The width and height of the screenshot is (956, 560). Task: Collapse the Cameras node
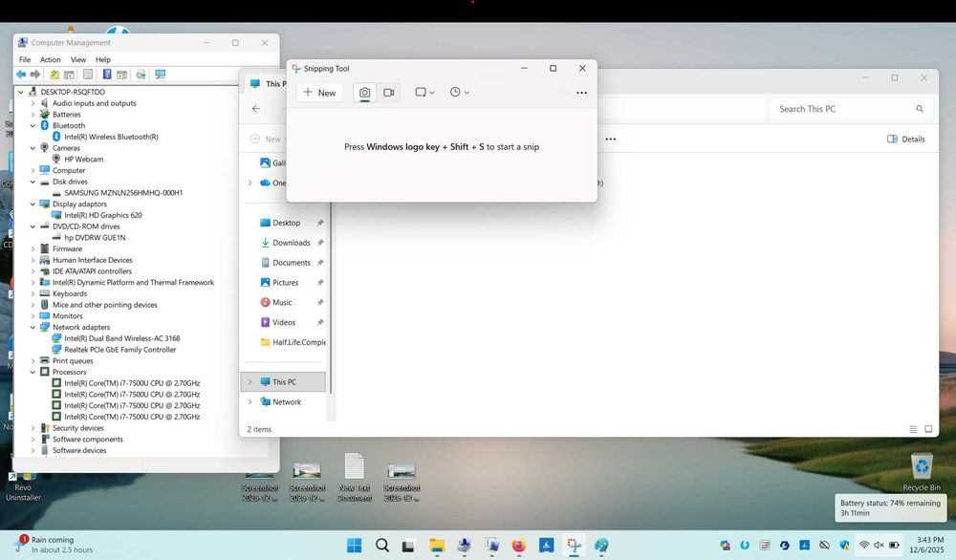tap(33, 148)
